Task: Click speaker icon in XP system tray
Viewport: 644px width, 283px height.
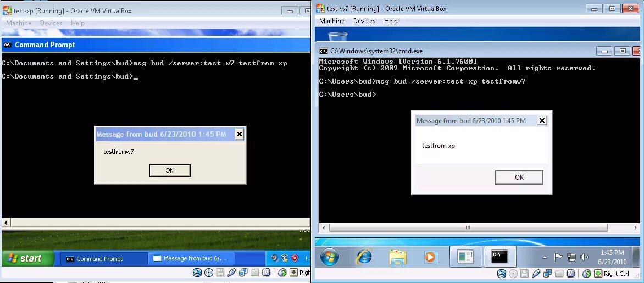Action: (x=274, y=258)
